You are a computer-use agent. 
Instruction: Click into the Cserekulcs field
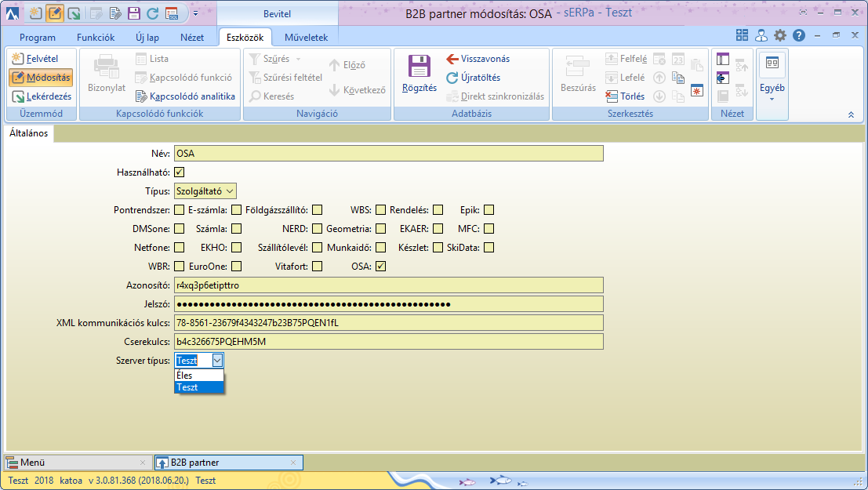[x=389, y=342]
